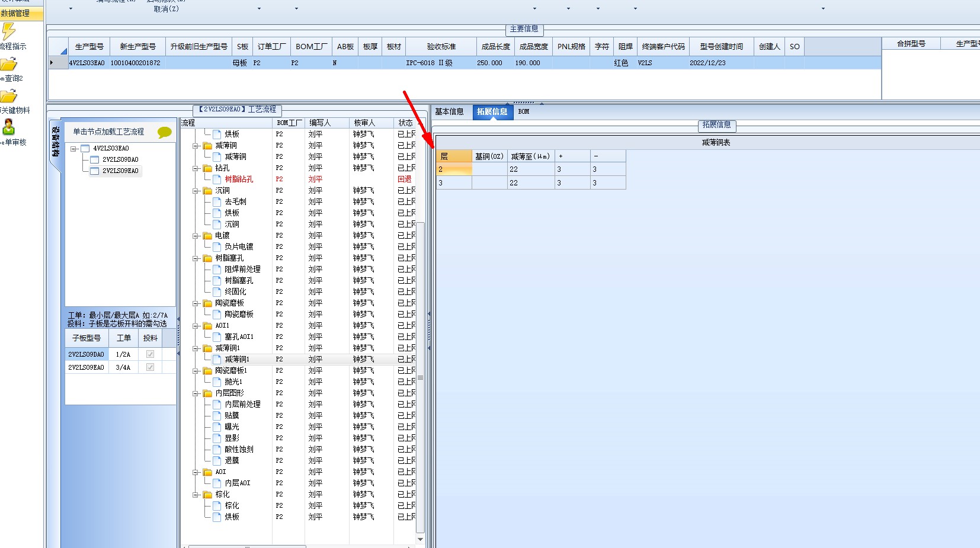Click the 沉铜 folder icon
980x548 pixels.
tap(208, 191)
